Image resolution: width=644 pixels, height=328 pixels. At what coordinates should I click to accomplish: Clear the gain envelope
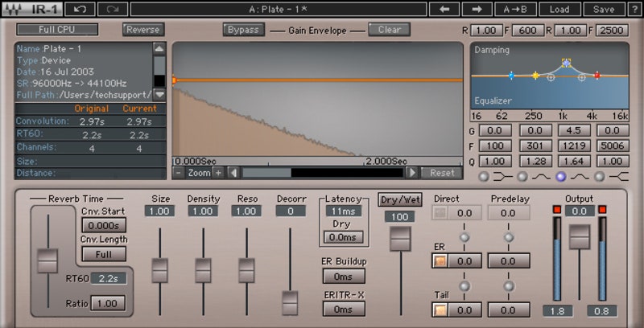[390, 30]
